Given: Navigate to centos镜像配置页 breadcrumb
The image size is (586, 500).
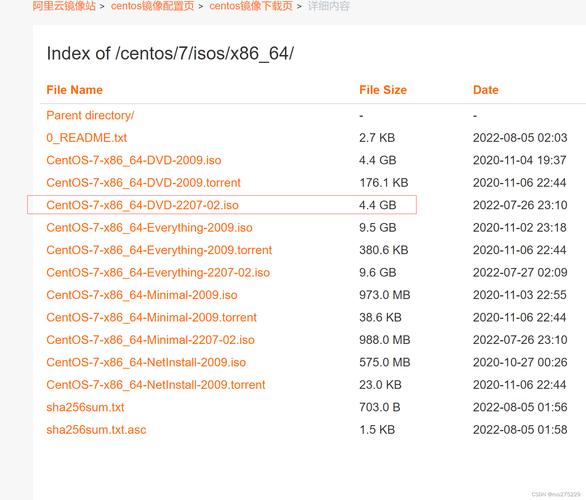Looking at the screenshot, I should click(152, 6).
